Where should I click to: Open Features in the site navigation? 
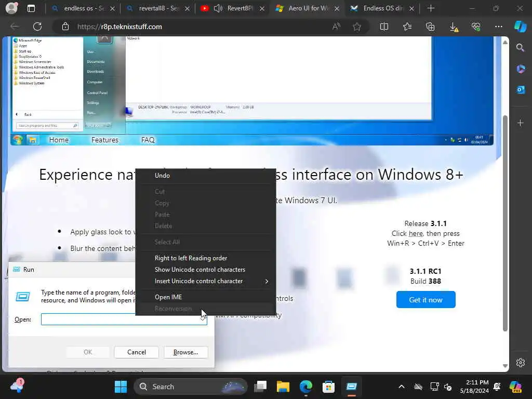click(x=105, y=140)
